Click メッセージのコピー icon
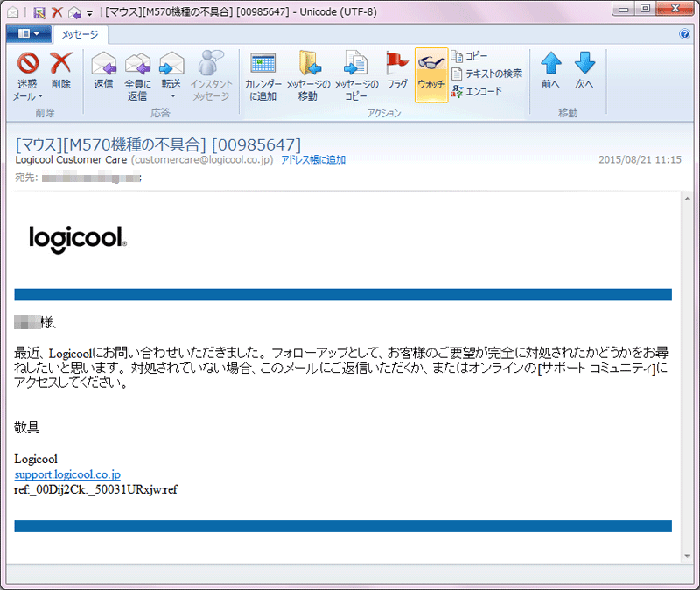This screenshot has height=590, width=700. (x=356, y=63)
